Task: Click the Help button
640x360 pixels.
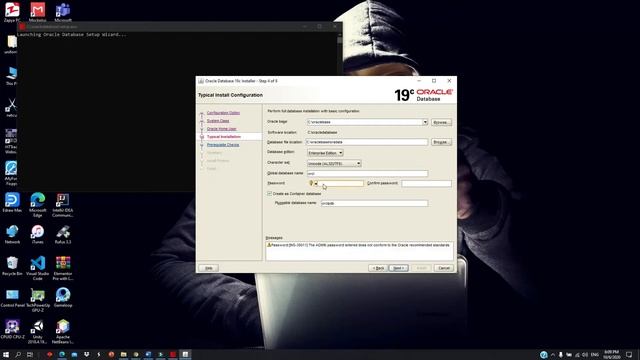Action: pyautogui.click(x=209, y=268)
